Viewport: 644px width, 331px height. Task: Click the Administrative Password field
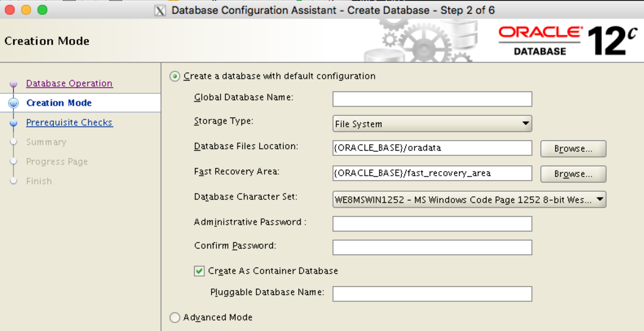click(432, 223)
